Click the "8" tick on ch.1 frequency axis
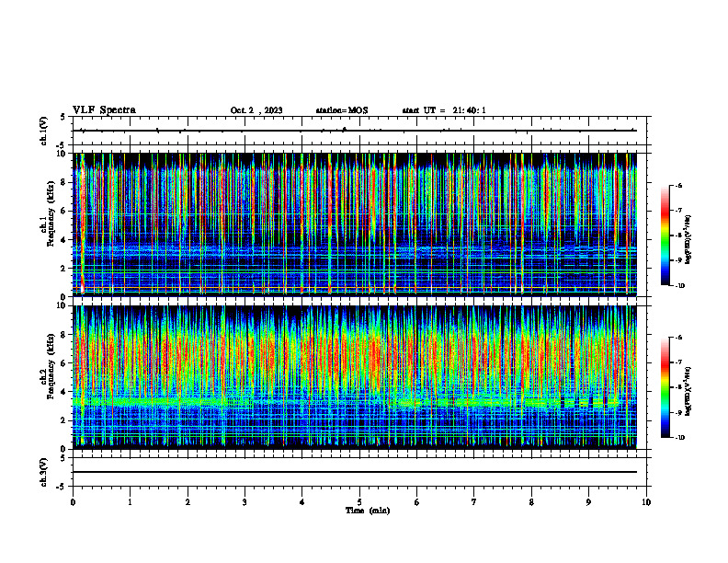 click(65, 182)
